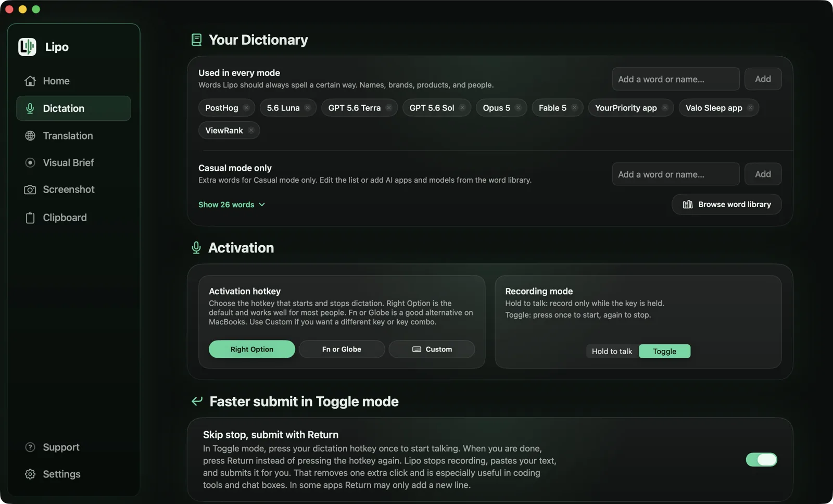
Task: Delete ViewRank from the dictionary
Action: [x=251, y=130]
